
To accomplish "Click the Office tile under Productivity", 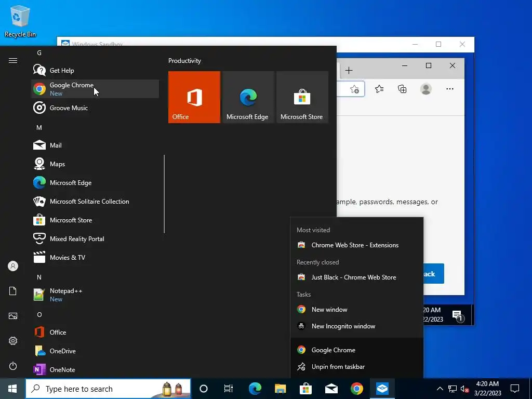I will [194, 97].
